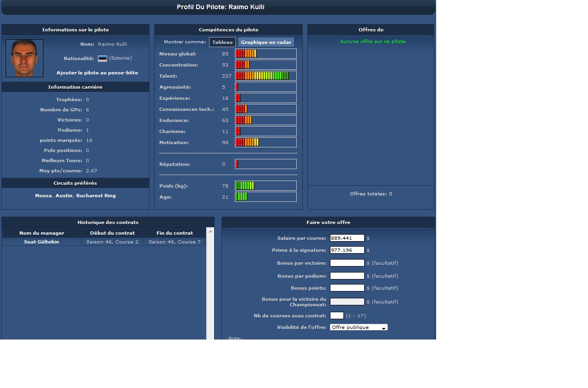Focus the Bonus points field

coord(347,288)
